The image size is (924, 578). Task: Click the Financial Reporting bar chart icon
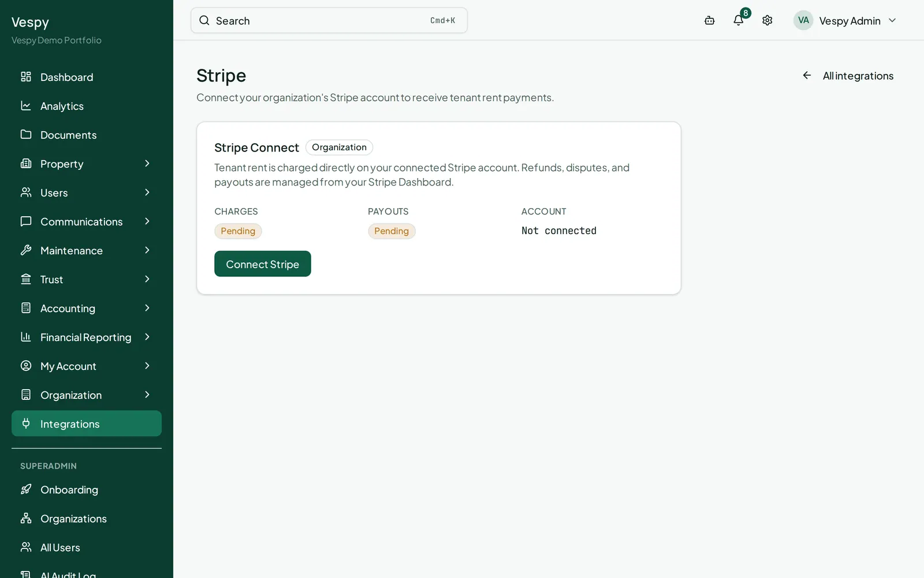[26, 337]
